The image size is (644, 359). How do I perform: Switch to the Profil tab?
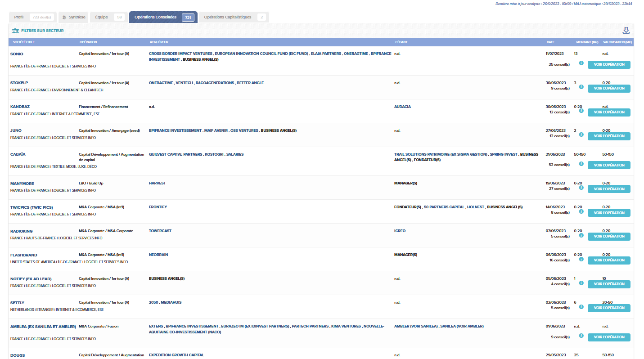coord(33,17)
